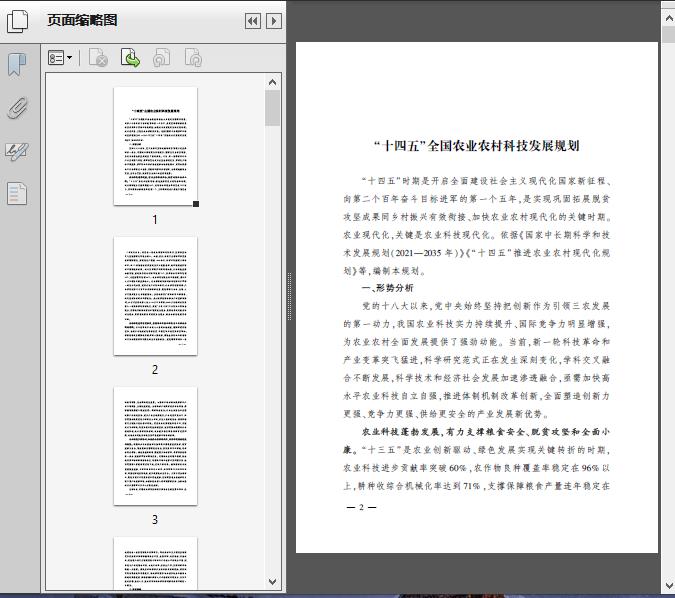The height and width of the screenshot is (598, 675).
Task: Open the Page Thumbnails panel icon
Action: 18,21
